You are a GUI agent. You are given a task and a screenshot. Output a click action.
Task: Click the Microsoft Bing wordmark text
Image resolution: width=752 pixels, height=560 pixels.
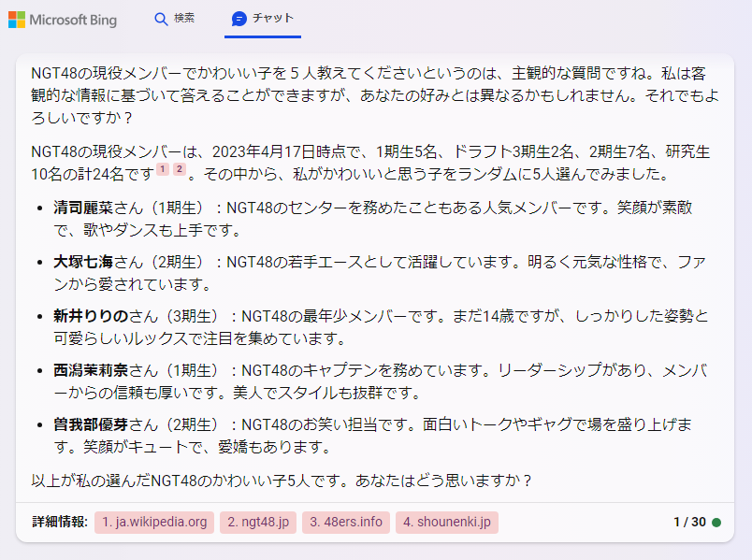point(73,21)
